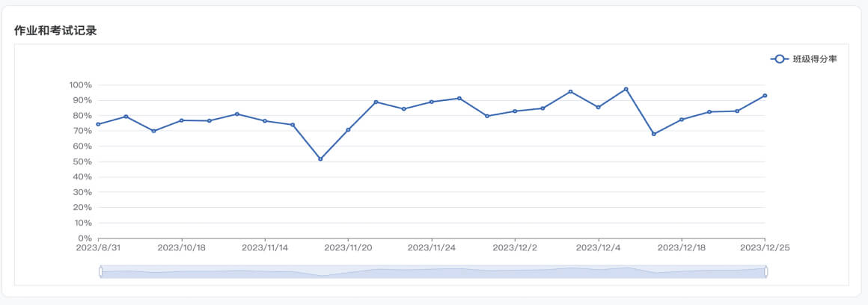
Task: Click the right handle of the zoom slider
Action: tap(766, 271)
